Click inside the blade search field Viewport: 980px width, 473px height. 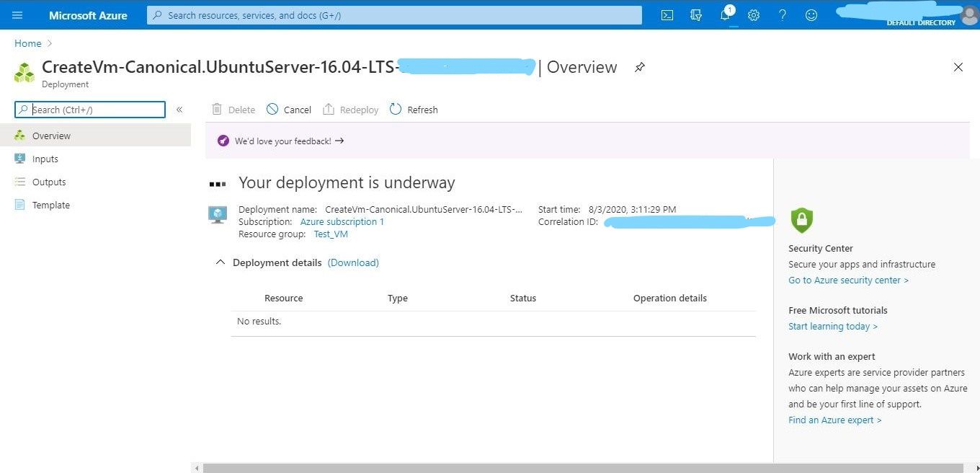click(89, 109)
